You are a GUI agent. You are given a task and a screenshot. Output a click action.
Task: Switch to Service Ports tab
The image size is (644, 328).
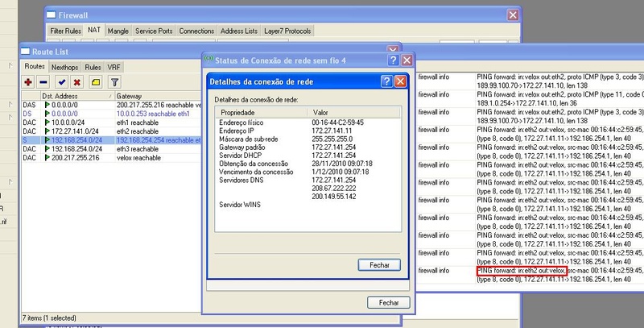[154, 31]
